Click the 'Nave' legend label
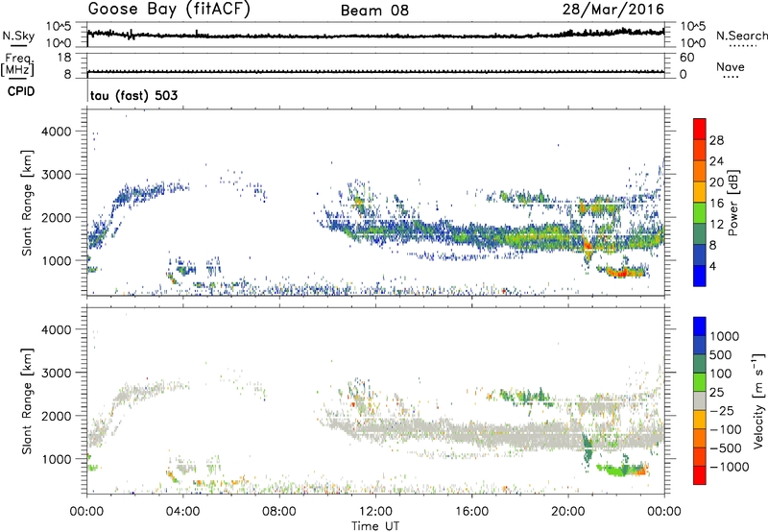 point(731,67)
